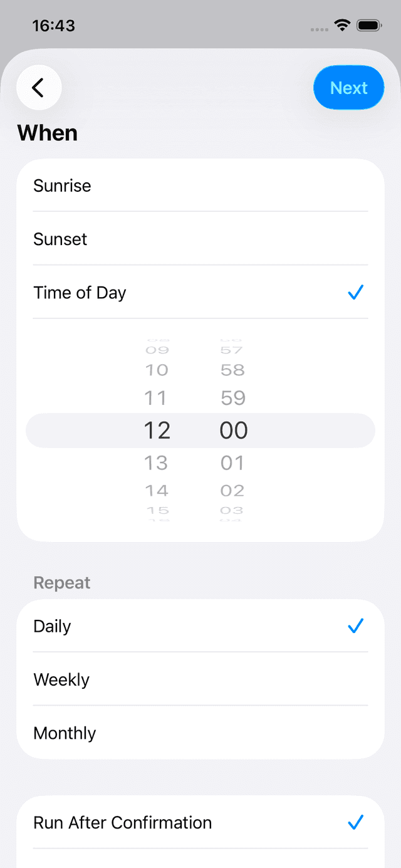Screen dimensions: 401x868
Task: Tap the highlighted 12:00 time selection
Action: pyautogui.click(x=199, y=430)
